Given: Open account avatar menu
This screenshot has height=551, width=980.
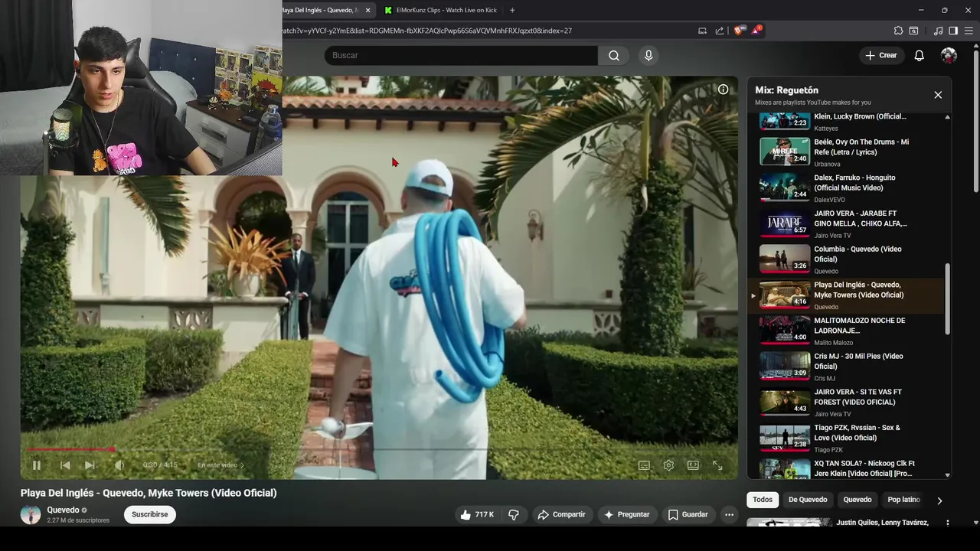Looking at the screenshot, I should click(x=949, y=55).
